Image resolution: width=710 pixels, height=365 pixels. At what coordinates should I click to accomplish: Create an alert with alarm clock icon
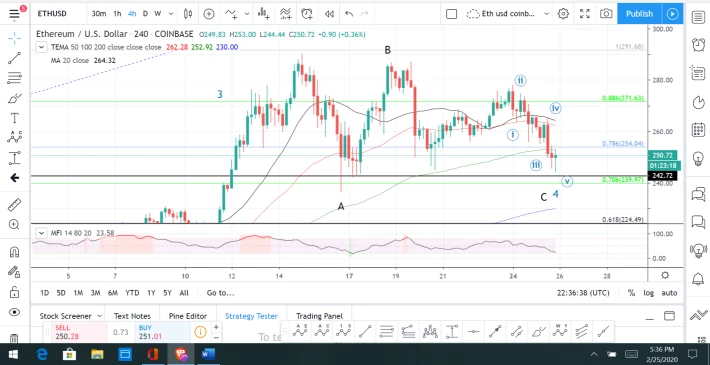coord(307,14)
